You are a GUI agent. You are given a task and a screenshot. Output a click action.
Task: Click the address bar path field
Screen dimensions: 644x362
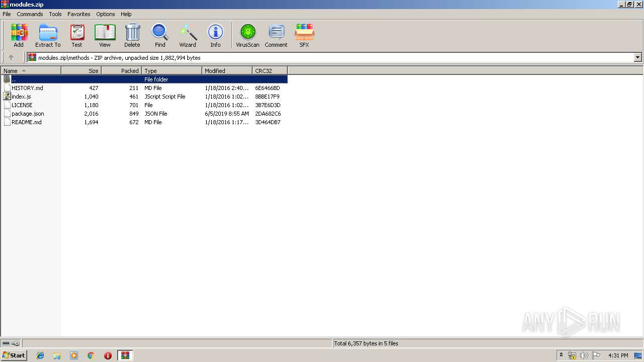(330, 57)
